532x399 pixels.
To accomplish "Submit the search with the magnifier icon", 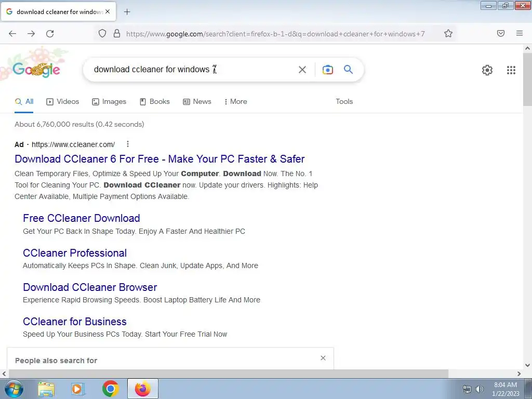I will [349, 70].
